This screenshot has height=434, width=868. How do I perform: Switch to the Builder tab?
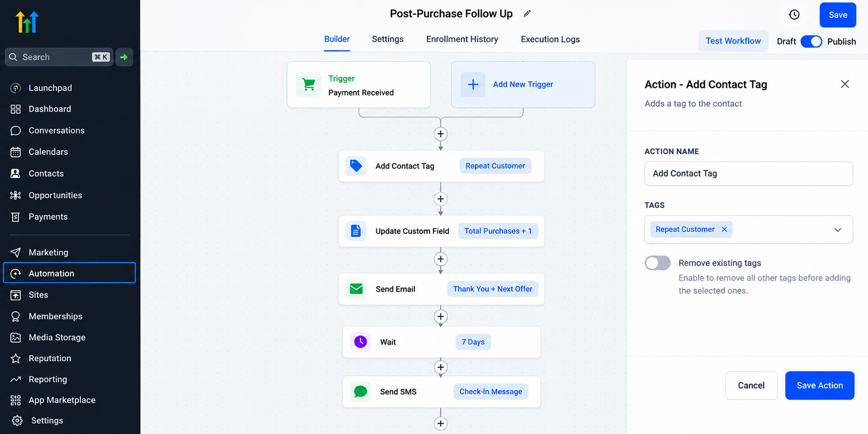337,39
